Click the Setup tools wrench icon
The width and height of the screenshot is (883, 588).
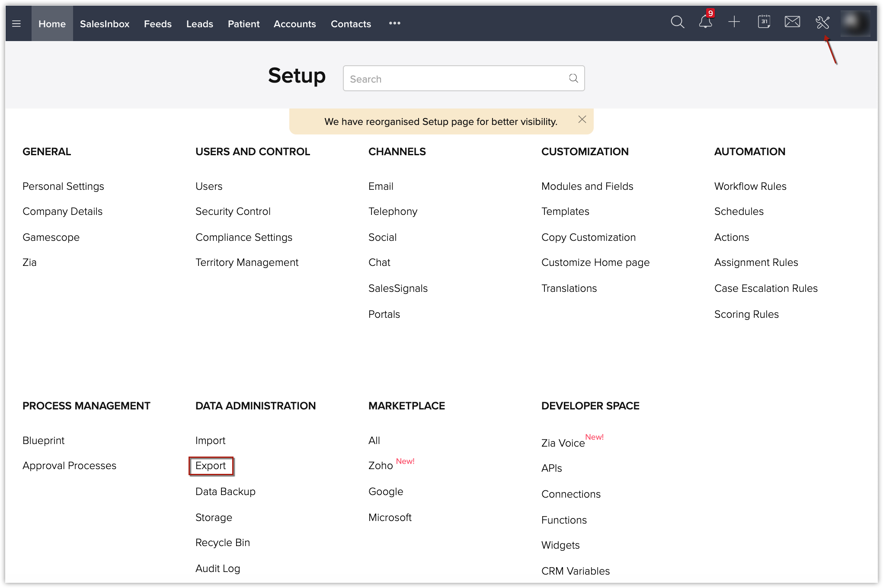point(822,22)
